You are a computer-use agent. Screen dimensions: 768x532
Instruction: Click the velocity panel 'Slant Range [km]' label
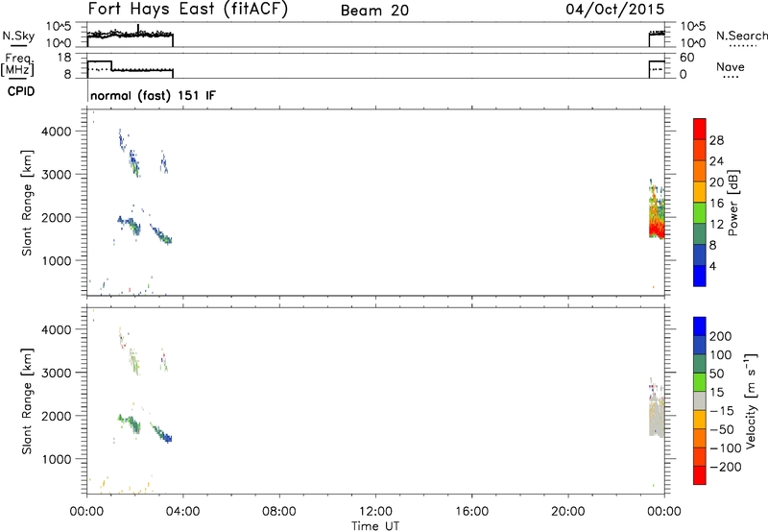point(27,401)
